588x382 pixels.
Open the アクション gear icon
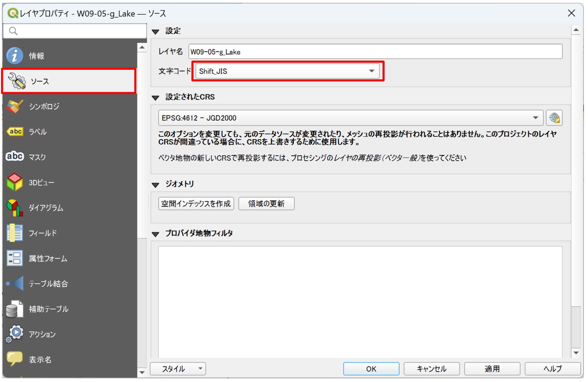click(x=15, y=334)
